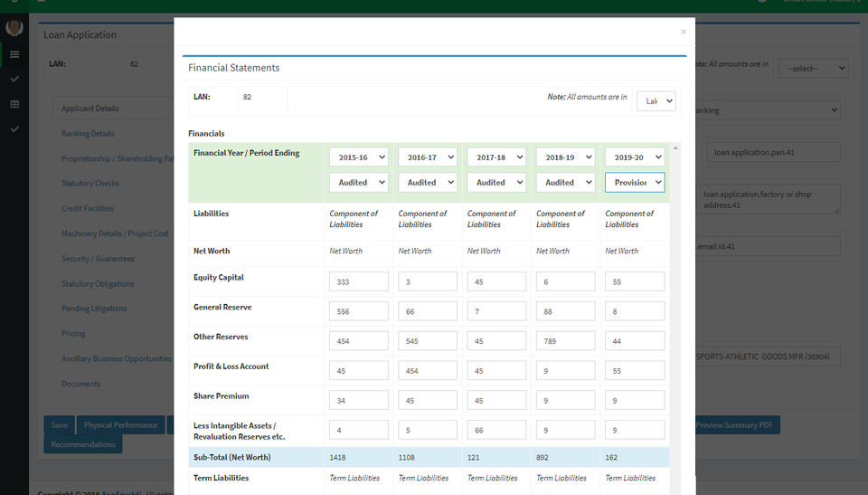Image resolution: width=868 pixels, height=495 pixels.
Task: Click Physical Performance button
Action: pyautogui.click(x=120, y=425)
